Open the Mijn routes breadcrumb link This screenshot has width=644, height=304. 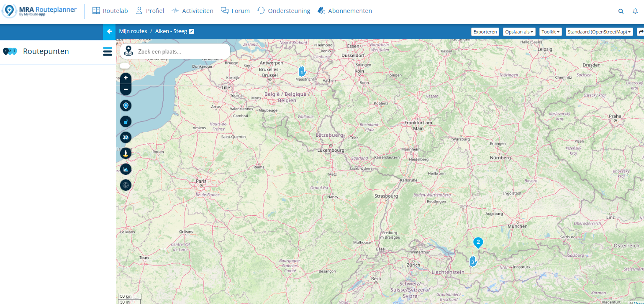click(x=133, y=31)
